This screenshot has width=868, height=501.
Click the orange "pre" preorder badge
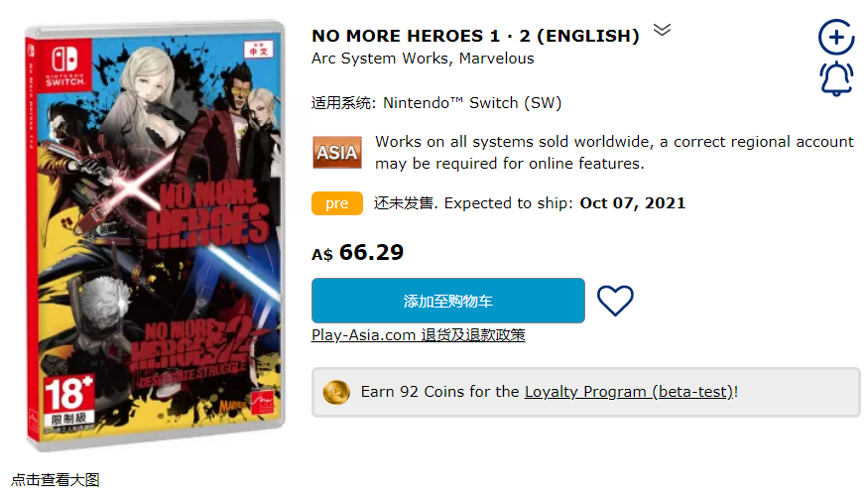337,203
